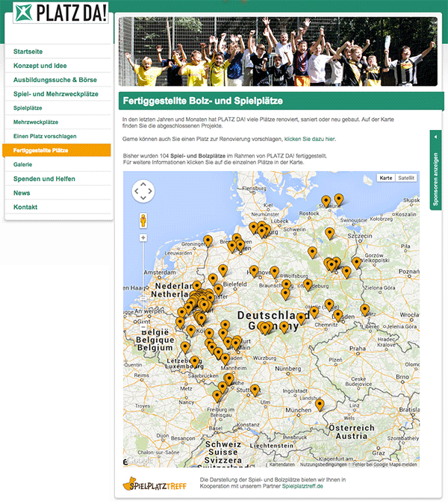Pan the map up with the arrow
The image size is (448, 504).
click(x=143, y=184)
